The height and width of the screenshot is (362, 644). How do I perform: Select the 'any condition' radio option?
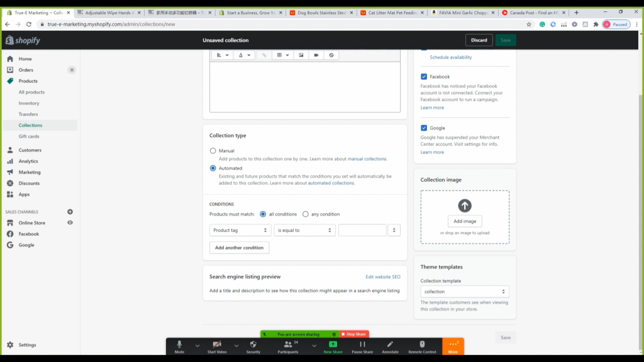point(306,214)
